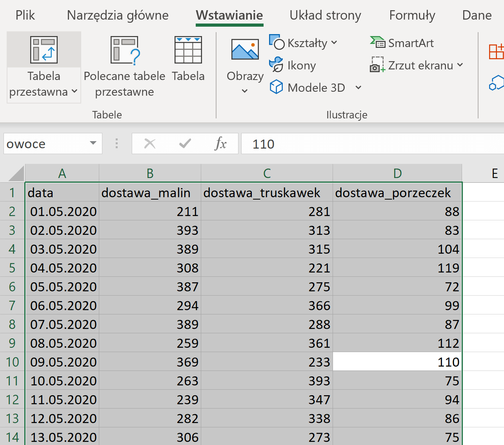
Task: Click cell with value 104
Action: click(397, 249)
